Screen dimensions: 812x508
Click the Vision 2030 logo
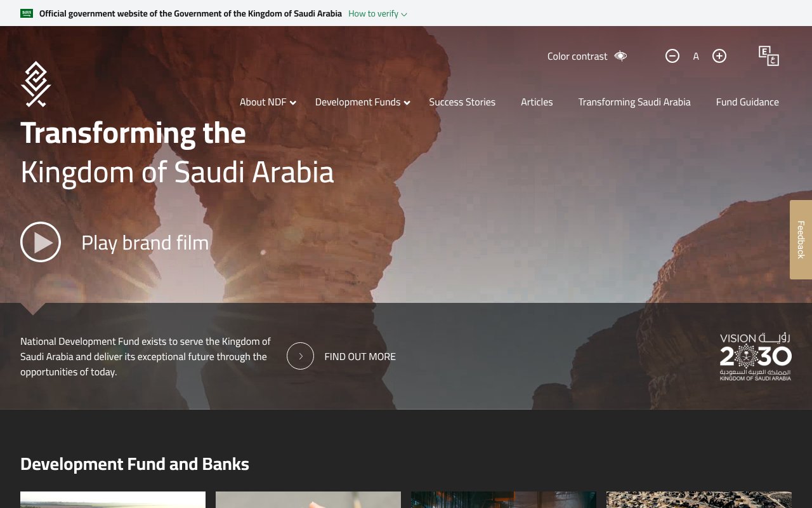click(x=755, y=356)
